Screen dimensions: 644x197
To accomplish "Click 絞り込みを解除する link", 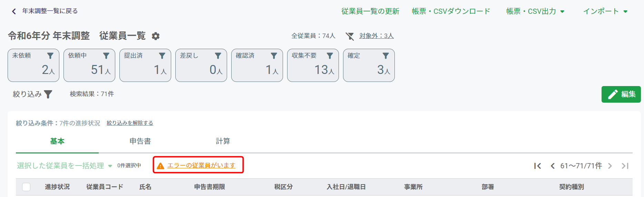I will (130, 123).
